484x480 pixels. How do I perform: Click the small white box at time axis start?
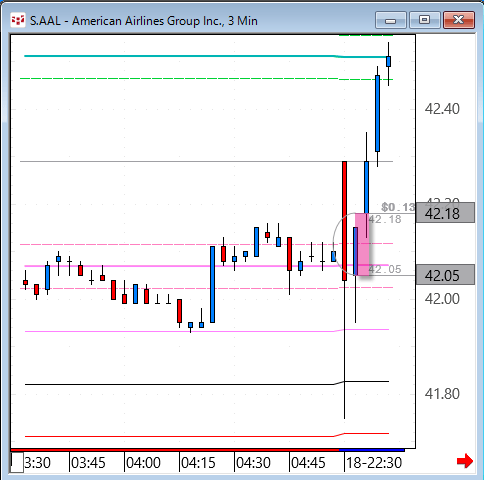click(17, 462)
